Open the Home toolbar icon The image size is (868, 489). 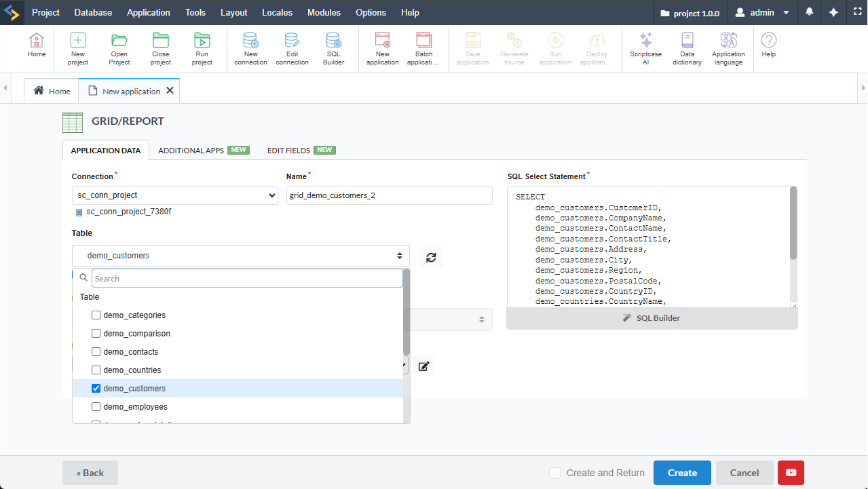(37, 45)
